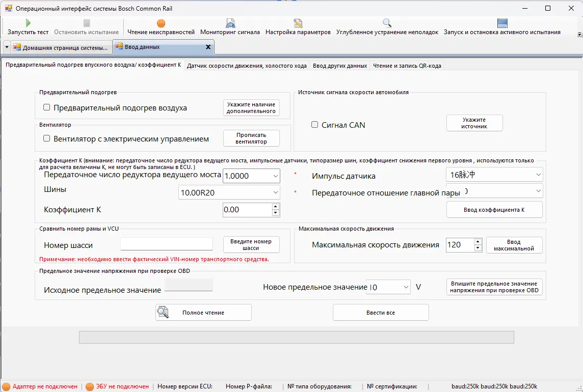Click the baud:250k status bar entry
This screenshot has width=583, height=392.
coord(494,386)
